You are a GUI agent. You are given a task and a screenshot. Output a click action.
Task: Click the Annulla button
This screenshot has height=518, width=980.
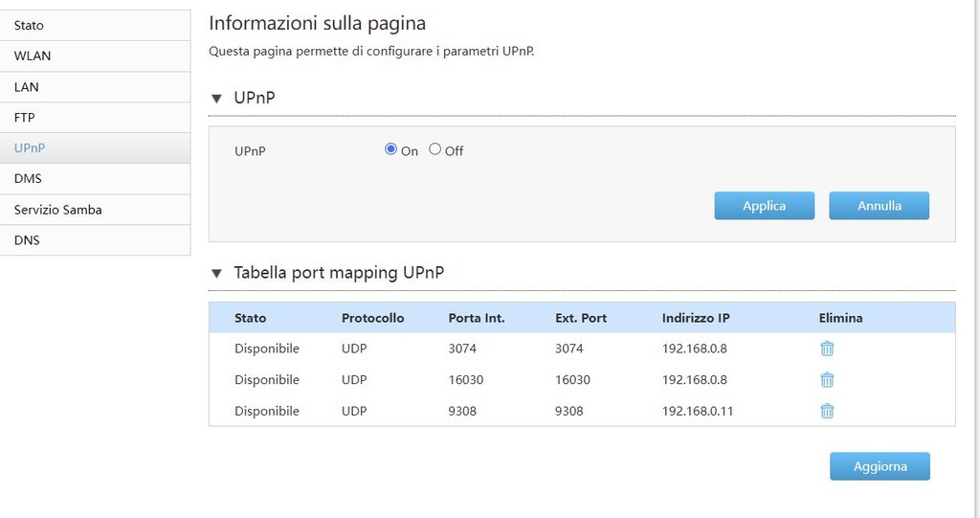click(x=879, y=206)
